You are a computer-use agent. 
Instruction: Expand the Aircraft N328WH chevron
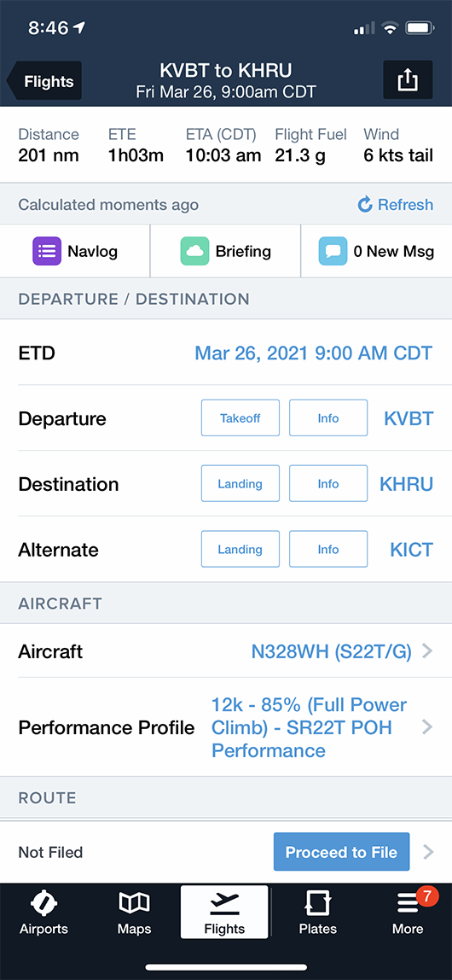click(x=427, y=651)
